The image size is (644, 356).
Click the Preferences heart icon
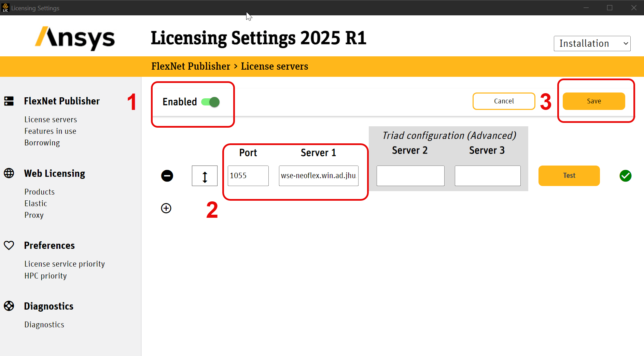[x=9, y=245]
